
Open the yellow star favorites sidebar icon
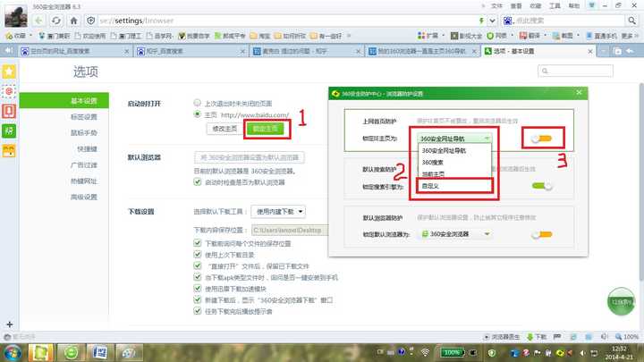point(9,72)
